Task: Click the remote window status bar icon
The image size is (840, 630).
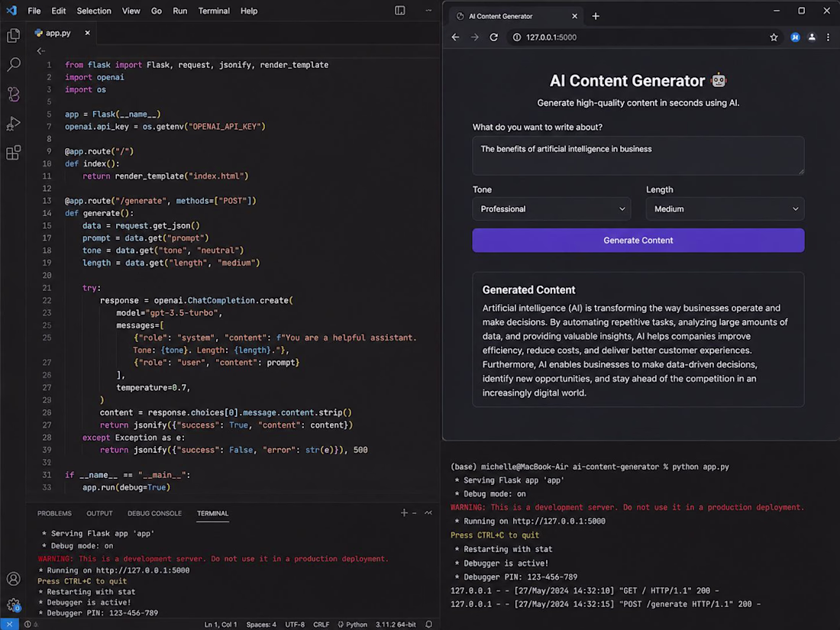Action: [x=9, y=624]
